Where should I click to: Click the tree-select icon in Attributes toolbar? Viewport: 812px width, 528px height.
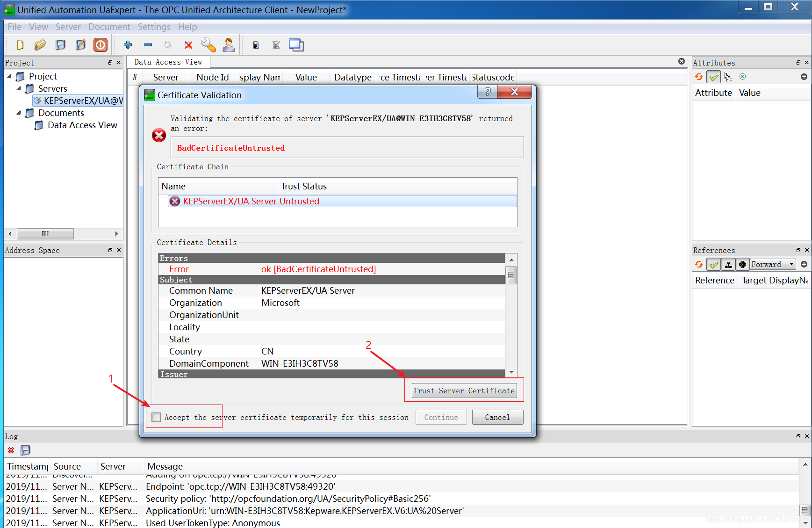(728, 77)
